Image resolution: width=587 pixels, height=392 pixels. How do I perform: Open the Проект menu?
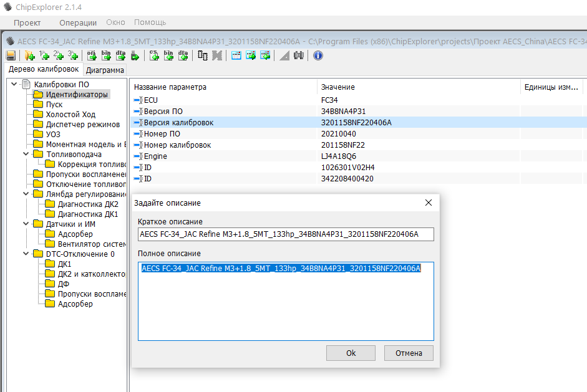pyautogui.click(x=27, y=22)
